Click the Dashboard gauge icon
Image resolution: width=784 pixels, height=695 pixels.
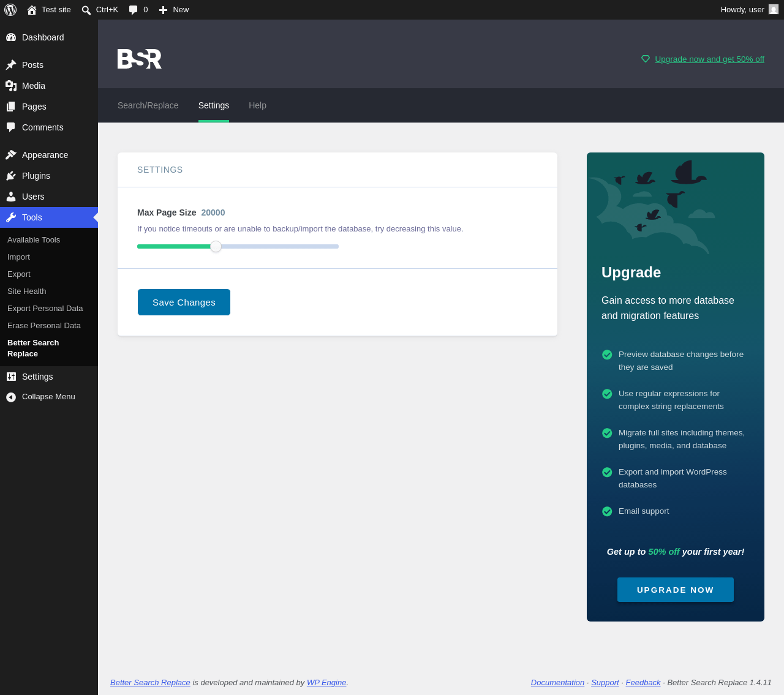11,37
